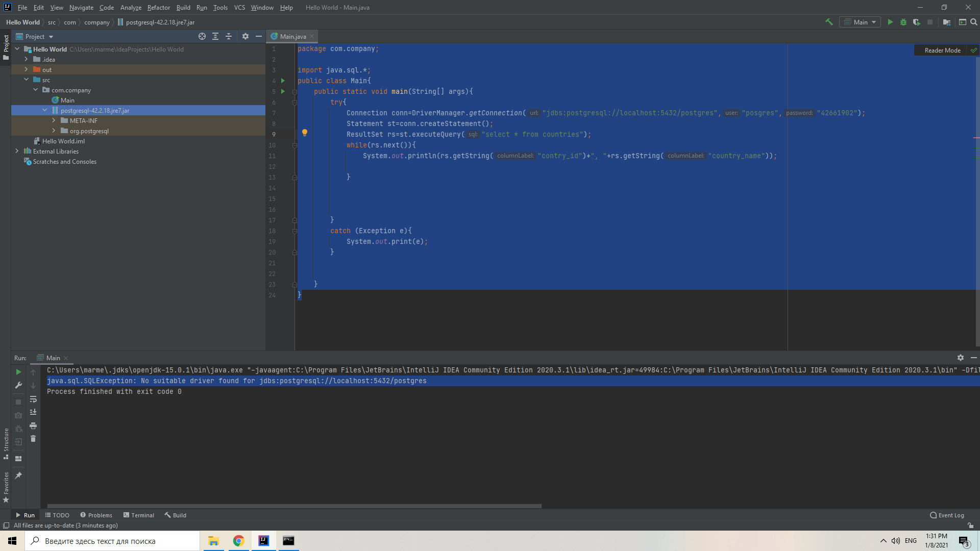Open the Navigate menu
Screen dimensions: 980x551
81,7
